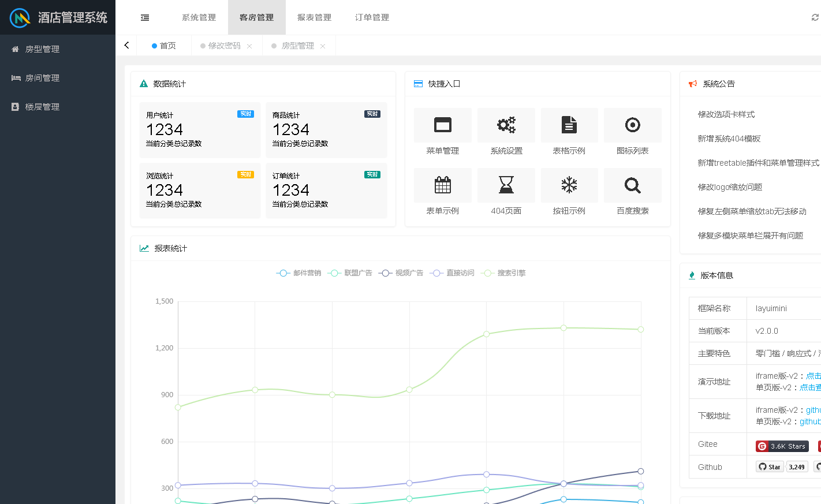The image size is (821, 504).
Task: Toggle the 视频广告 legend series
Action: click(x=401, y=273)
